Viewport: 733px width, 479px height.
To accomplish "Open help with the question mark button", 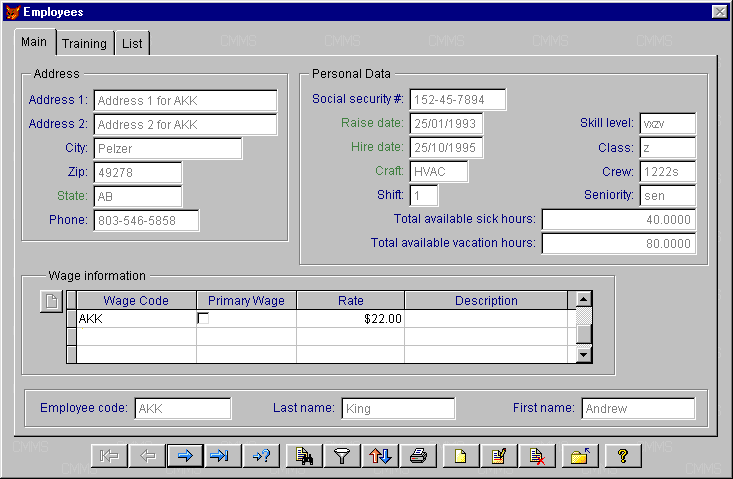I will tap(622, 456).
